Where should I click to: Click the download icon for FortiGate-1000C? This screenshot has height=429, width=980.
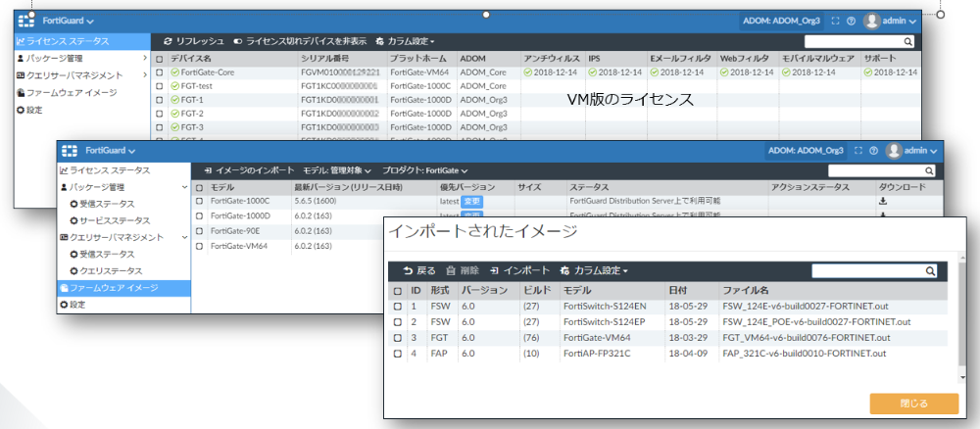click(883, 201)
